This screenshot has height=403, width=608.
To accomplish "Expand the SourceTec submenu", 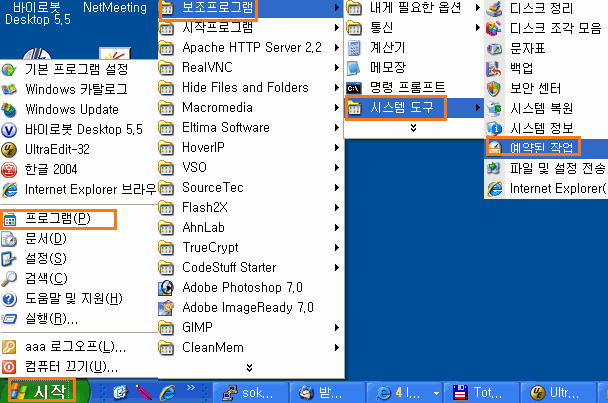I will [x=251, y=188].
